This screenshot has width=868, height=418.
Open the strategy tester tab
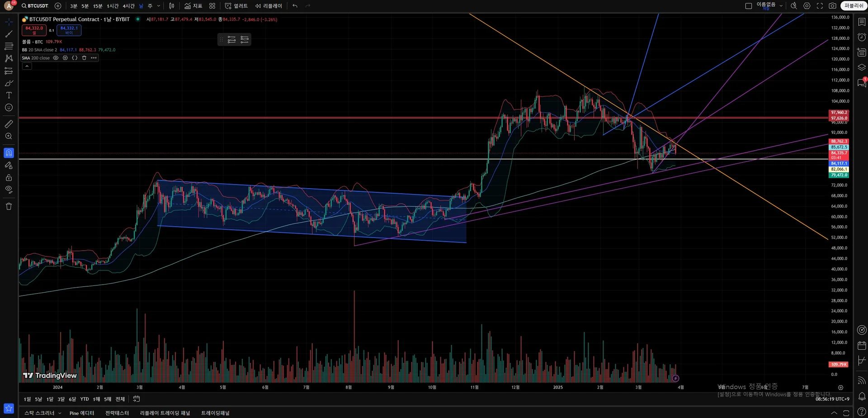(x=117, y=413)
